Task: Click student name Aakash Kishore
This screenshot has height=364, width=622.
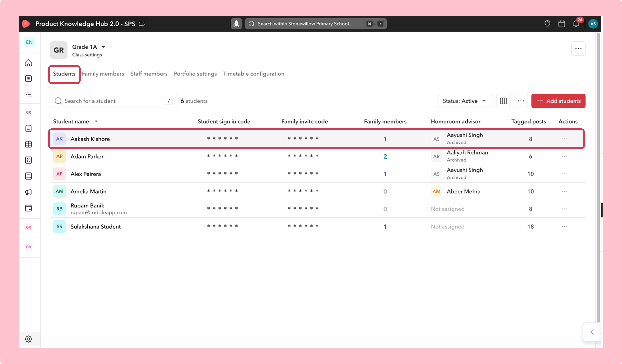Action: pos(90,139)
